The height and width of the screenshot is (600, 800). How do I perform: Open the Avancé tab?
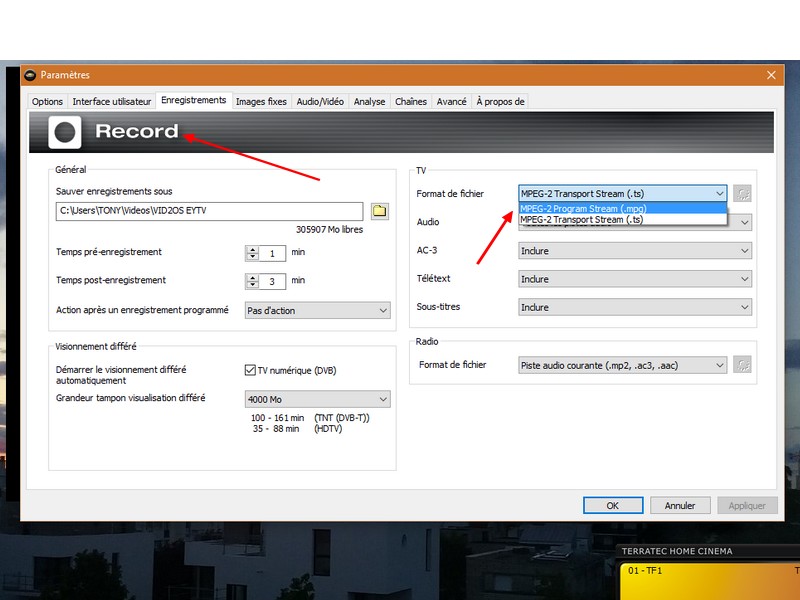[x=452, y=102]
